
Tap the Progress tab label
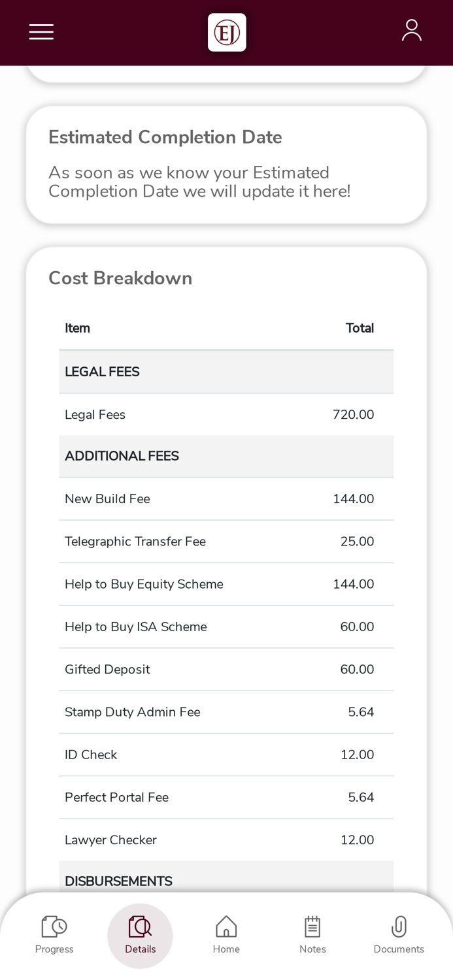coord(54,949)
